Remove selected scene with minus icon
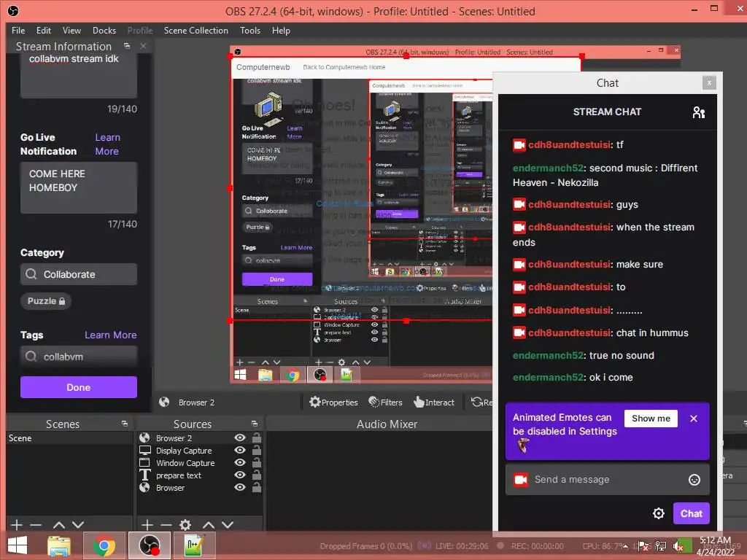The image size is (747, 560). pyautogui.click(x=36, y=525)
